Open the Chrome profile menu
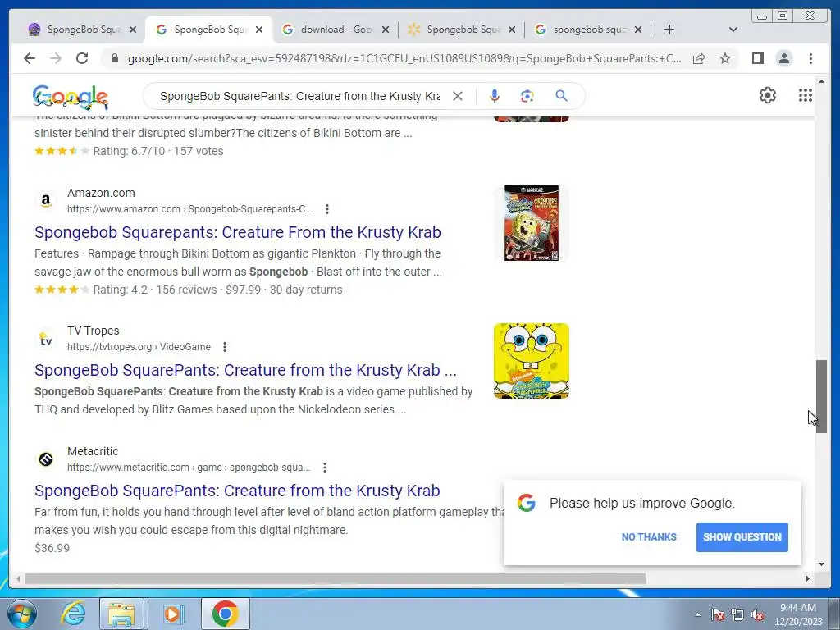Image resolution: width=840 pixels, height=630 pixels. click(x=783, y=58)
